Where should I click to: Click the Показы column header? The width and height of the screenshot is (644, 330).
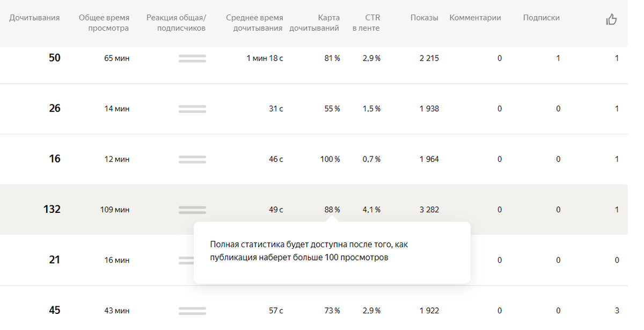point(425,18)
